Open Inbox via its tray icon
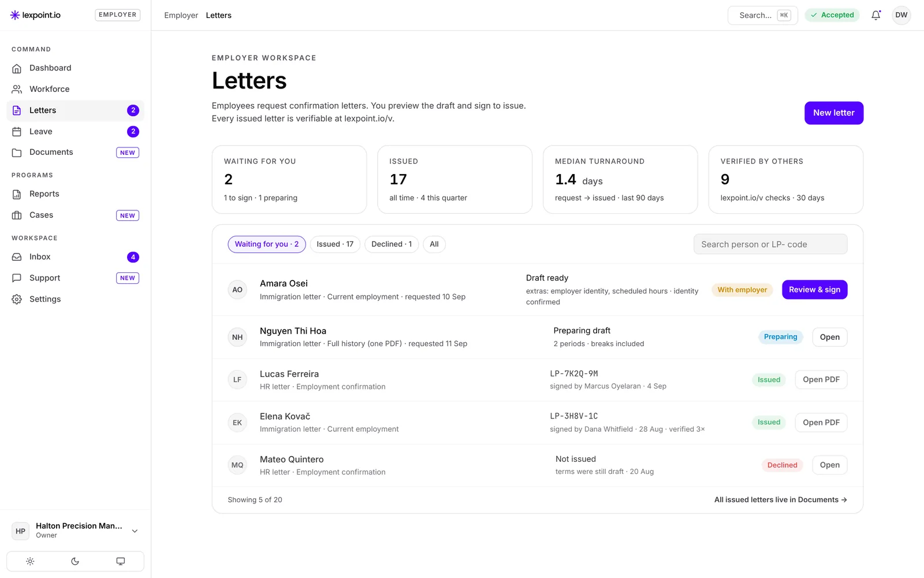 click(x=17, y=257)
